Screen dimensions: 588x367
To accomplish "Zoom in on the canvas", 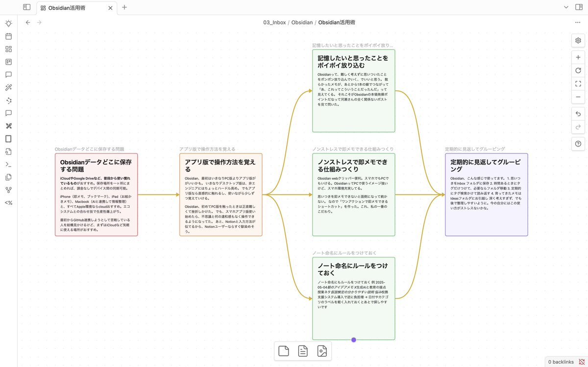I will (578, 57).
